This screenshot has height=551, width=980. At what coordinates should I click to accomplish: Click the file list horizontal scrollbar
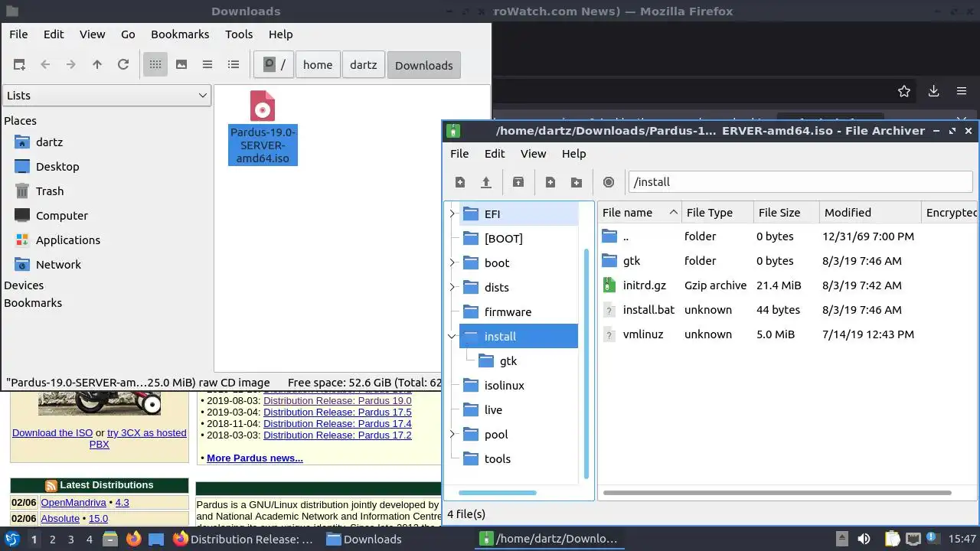point(777,493)
